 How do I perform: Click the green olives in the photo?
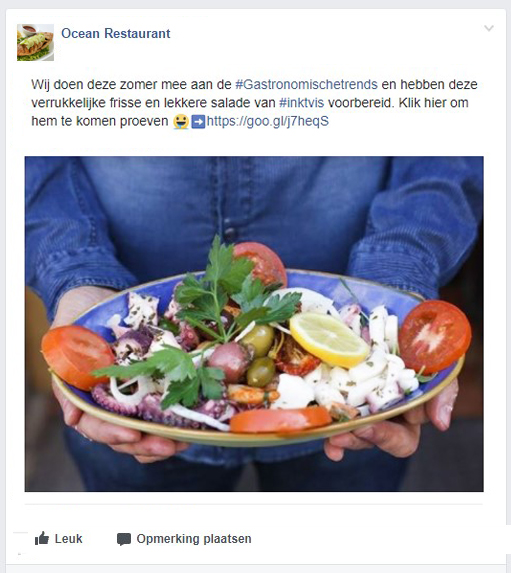click(259, 355)
